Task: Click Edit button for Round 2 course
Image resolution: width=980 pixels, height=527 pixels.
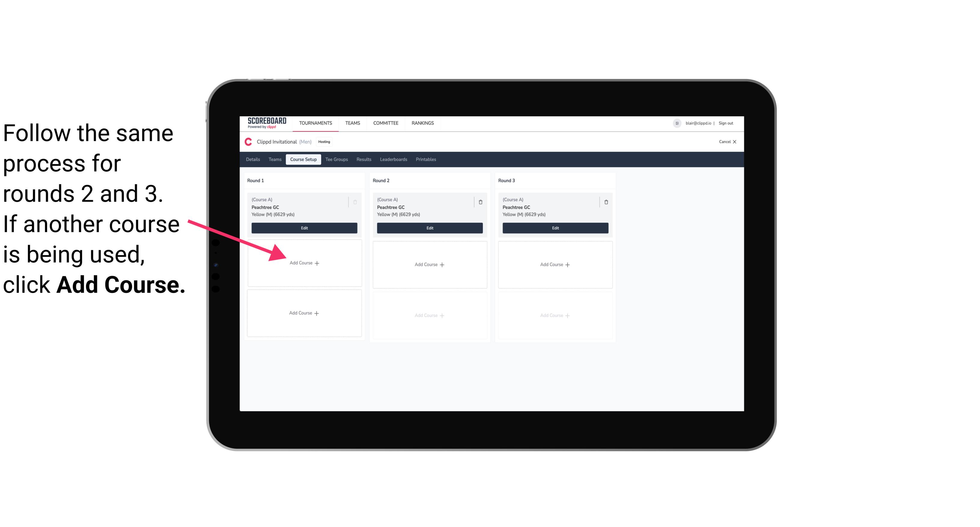Action: coord(429,229)
